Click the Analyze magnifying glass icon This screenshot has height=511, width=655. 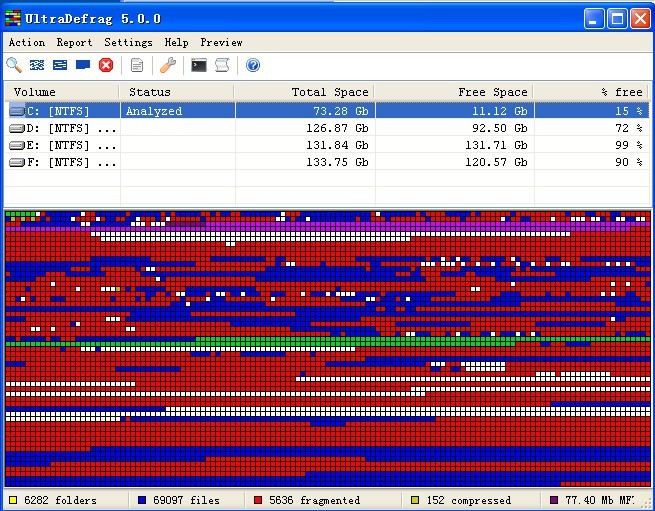click(14, 65)
